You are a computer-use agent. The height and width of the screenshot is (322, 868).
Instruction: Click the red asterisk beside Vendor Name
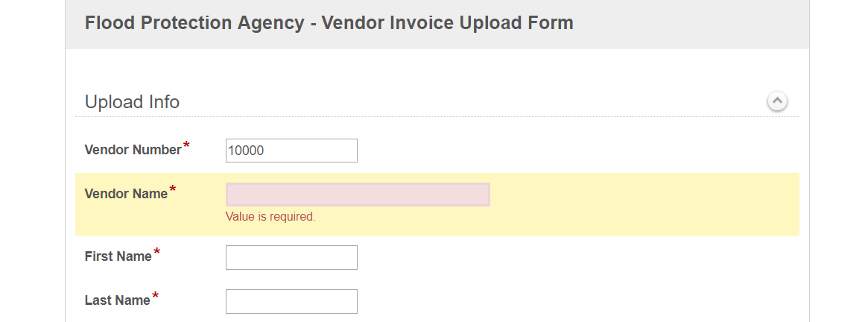174,190
